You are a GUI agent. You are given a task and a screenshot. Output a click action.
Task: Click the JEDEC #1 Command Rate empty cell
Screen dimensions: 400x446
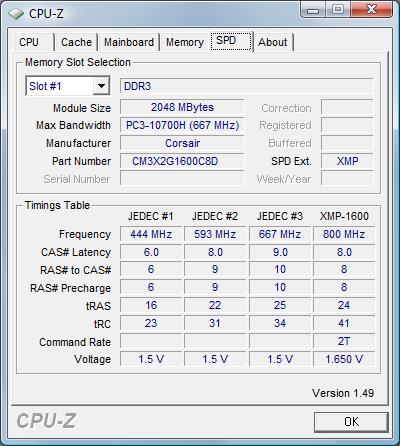(x=151, y=341)
